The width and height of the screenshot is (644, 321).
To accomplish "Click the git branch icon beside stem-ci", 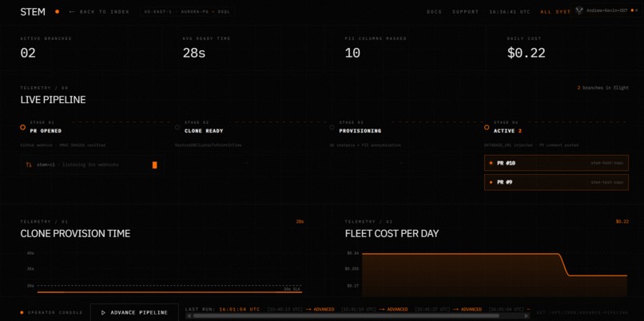I will click(x=29, y=165).
